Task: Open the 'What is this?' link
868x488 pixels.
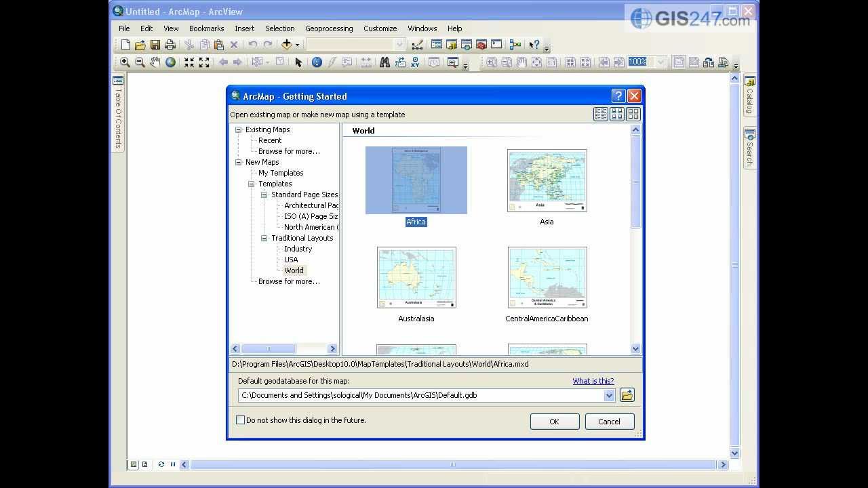Action: pos(593,381)
